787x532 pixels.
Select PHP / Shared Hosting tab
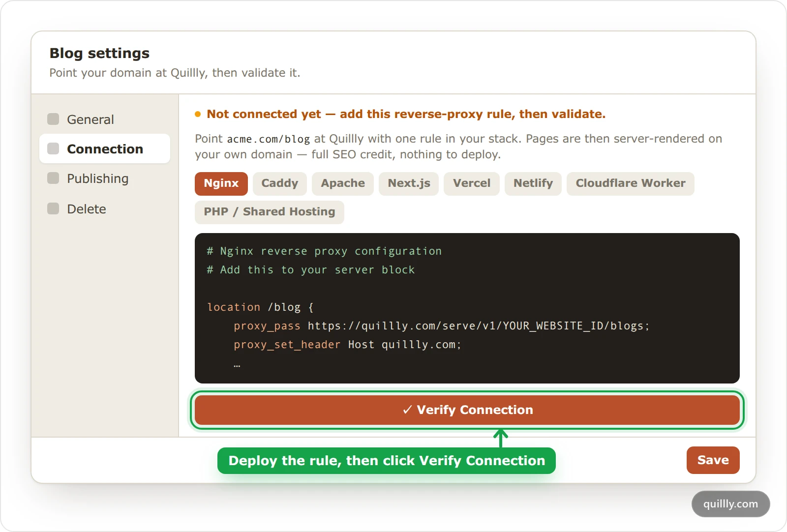[270, 212]
